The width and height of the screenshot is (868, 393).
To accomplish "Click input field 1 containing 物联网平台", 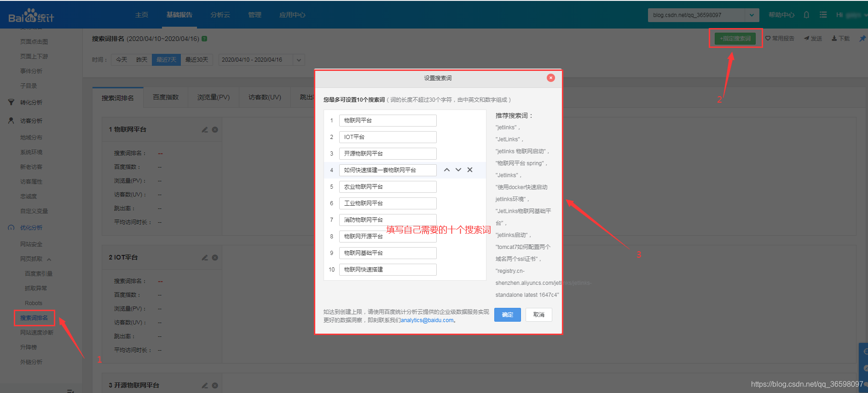I will [388, 121].
